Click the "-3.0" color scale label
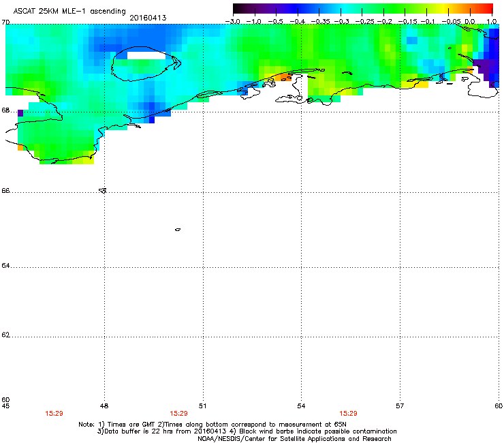This screenshot has width=504, height=443. tap(232, 22)
